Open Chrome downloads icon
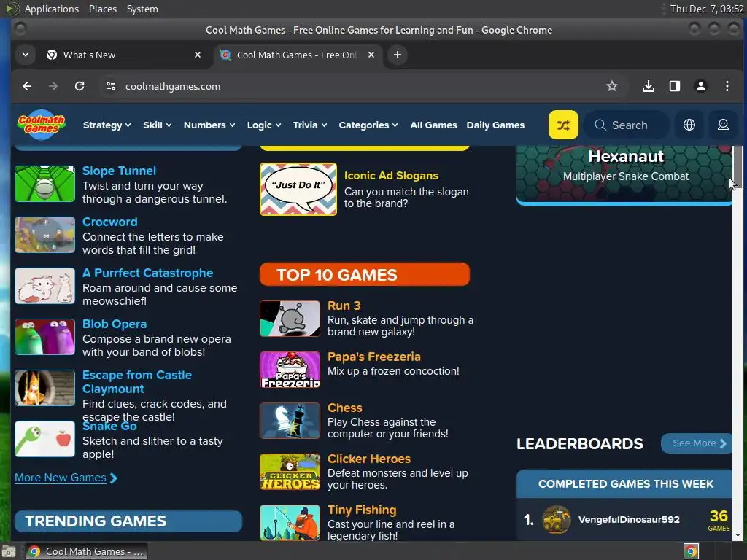Image resolution: width=747 pixels, height=560 pixels. click(x=648, y=86)
